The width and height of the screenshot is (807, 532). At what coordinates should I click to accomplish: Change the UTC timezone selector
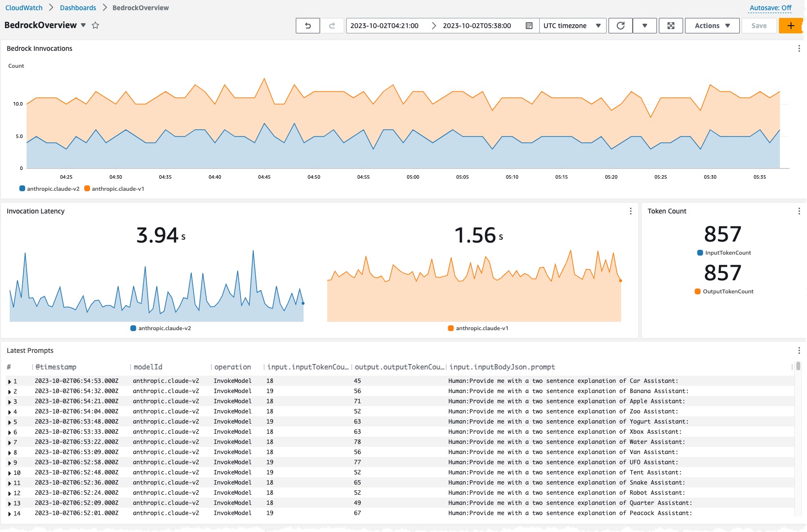point(572,26)
